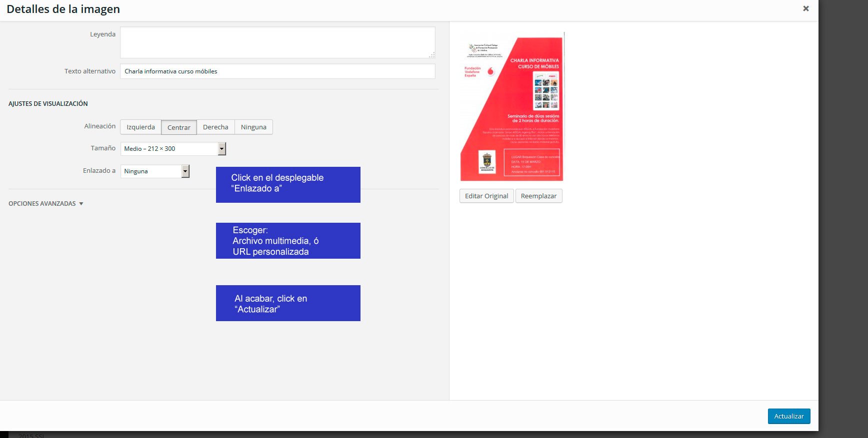Open the Enlazado a dropdown
868x438 pixels.
pyautogui.click(x=155, y=171)
